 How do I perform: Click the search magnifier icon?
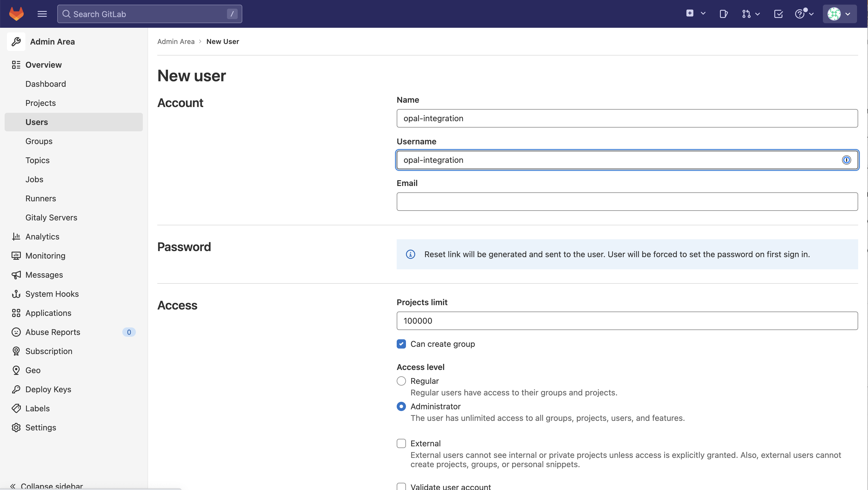coord(67,14)
